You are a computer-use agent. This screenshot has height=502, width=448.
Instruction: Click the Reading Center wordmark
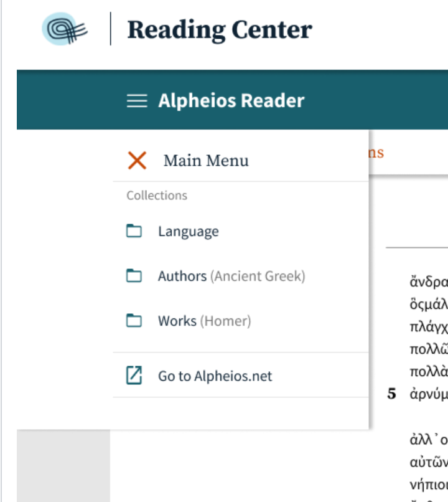point(220,29)
